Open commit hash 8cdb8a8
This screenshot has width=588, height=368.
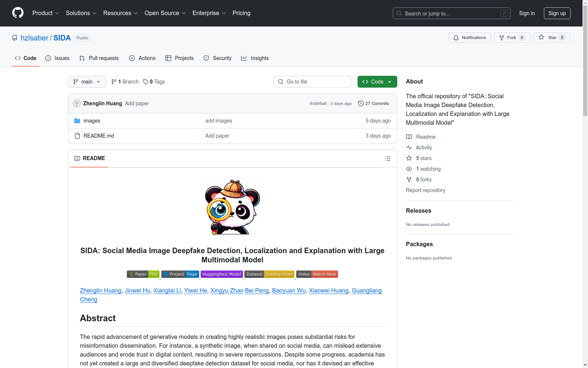(318, 103)
